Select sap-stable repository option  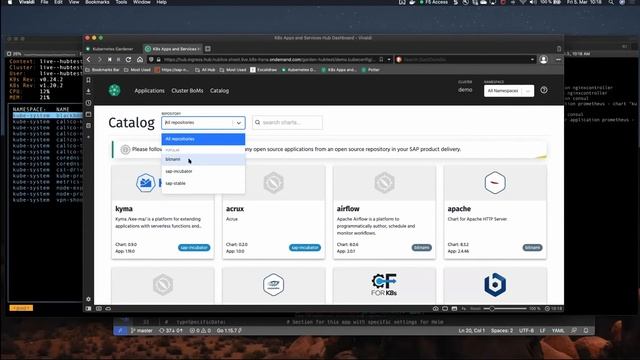click(203, 183)
